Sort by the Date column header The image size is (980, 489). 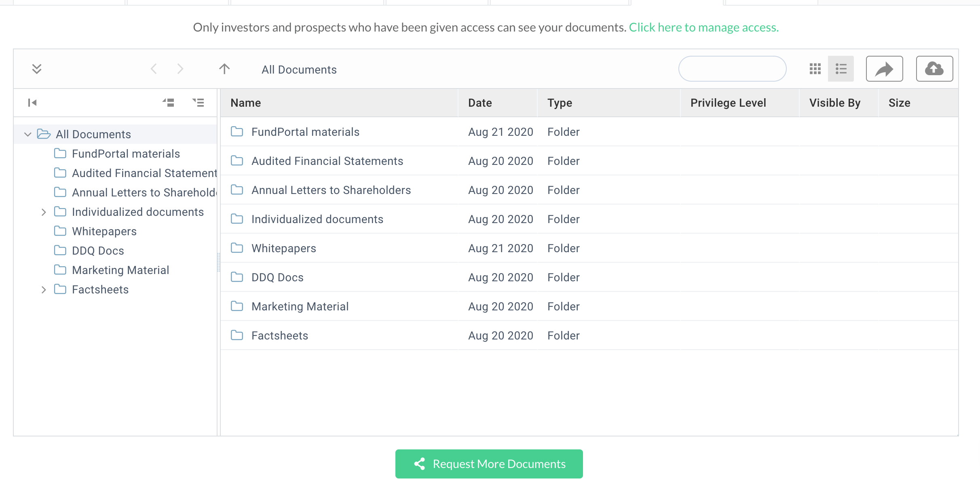coord(480,103)
